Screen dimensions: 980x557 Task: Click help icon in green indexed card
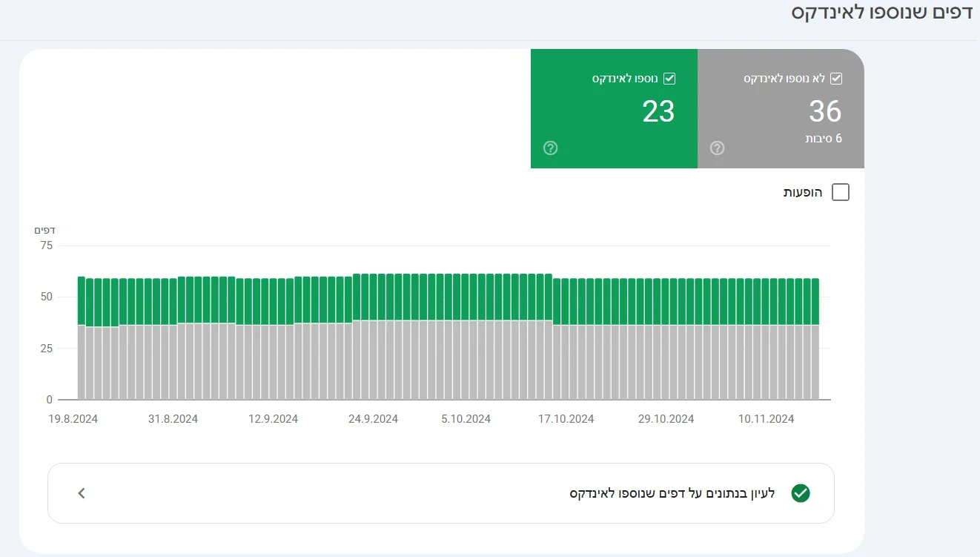point(550,148)
